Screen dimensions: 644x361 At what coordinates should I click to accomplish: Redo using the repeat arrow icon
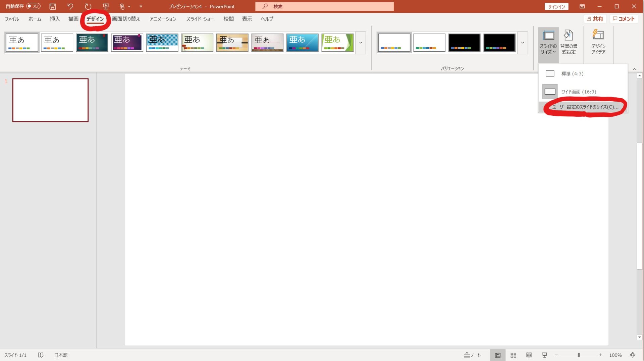(x=88, y=6)
